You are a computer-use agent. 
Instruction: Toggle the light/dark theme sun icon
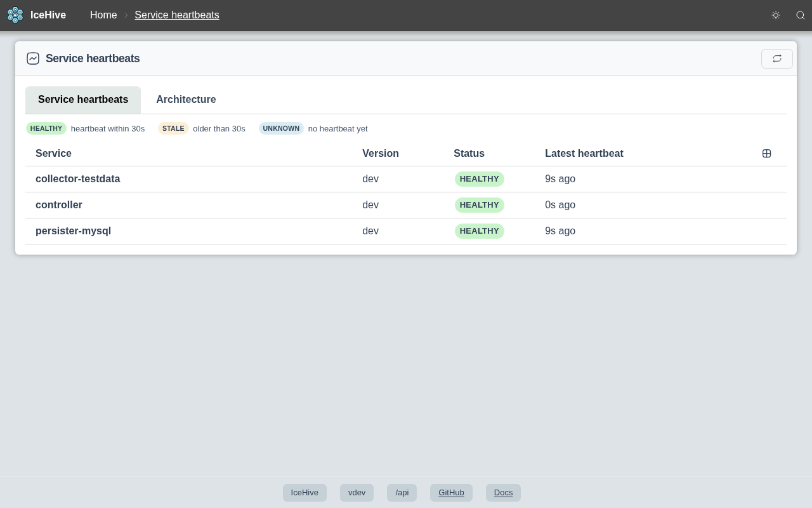coord(775,15)
